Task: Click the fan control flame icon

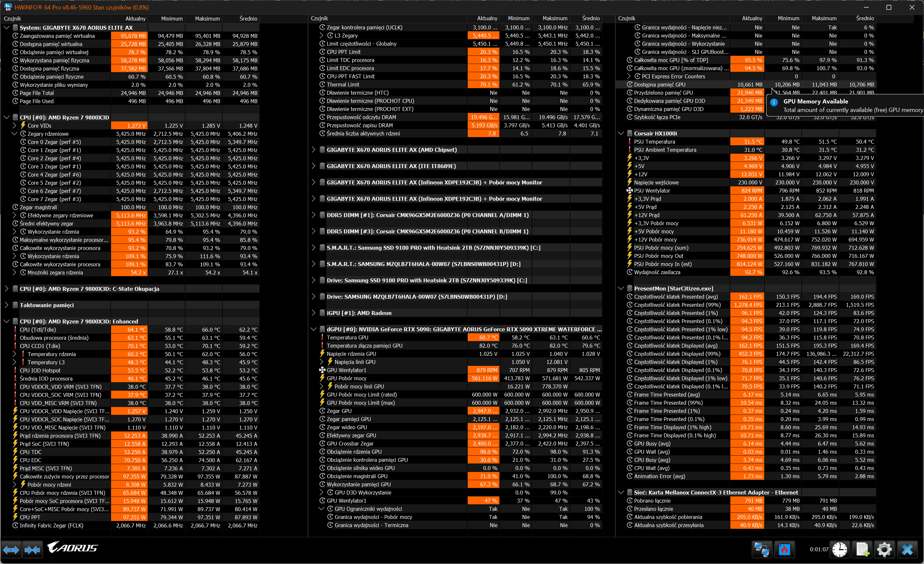Action: 785,549
